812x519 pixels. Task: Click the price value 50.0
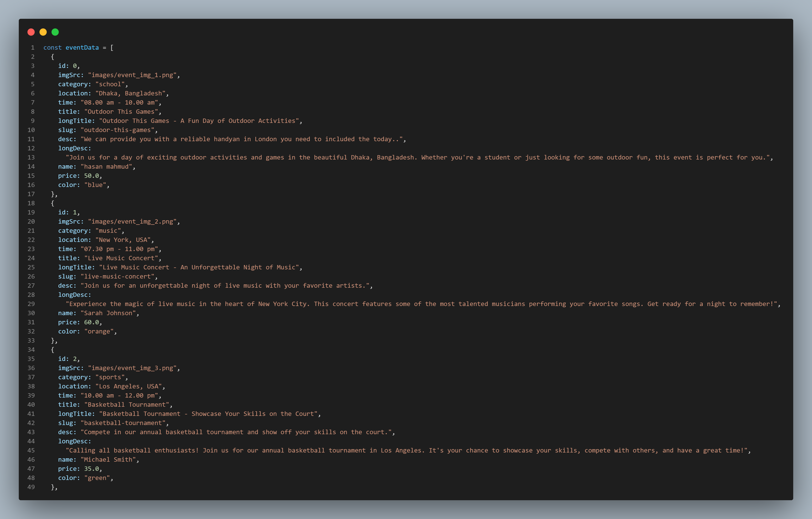[x=91, y=176]
